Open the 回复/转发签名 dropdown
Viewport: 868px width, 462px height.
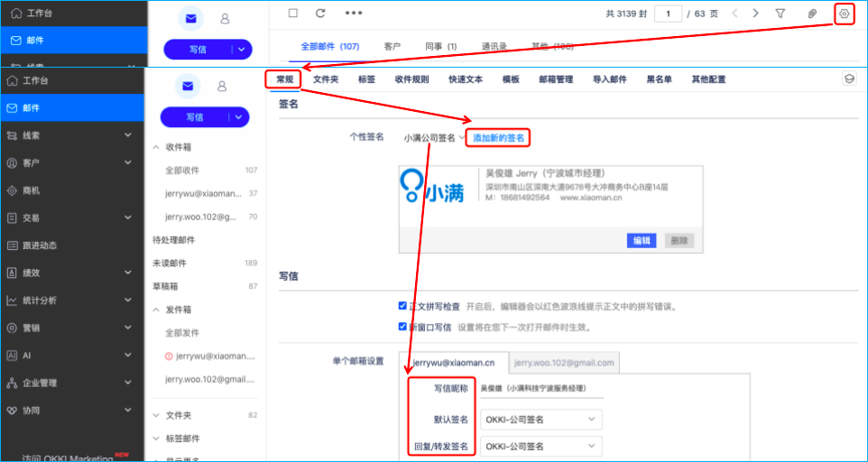[541, 446]
